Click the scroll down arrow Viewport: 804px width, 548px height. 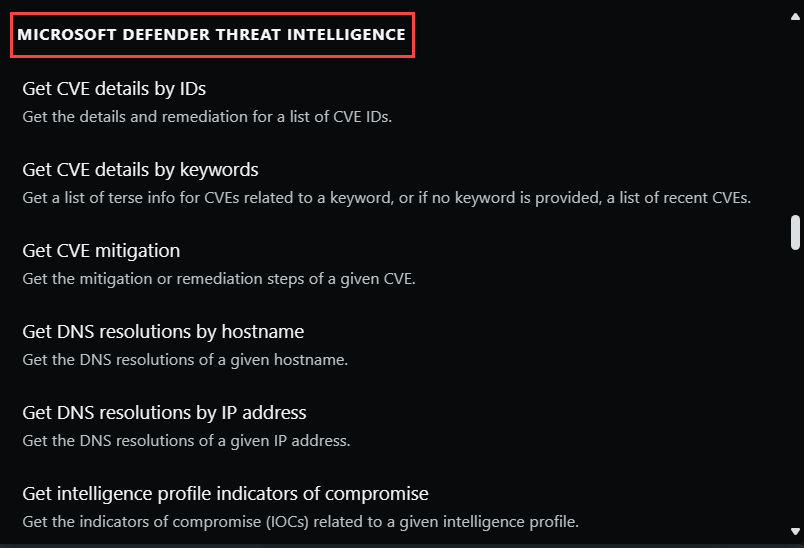(795, 531)
